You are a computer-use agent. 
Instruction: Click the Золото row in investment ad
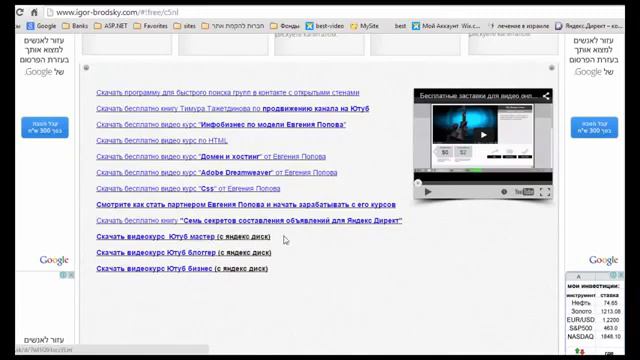tap(593, 311)
